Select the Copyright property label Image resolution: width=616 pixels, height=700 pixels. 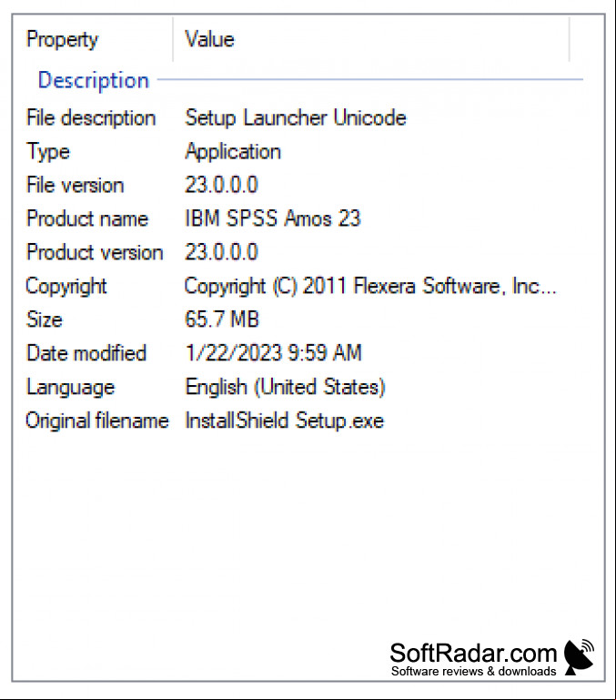click(x=66, y=286)
